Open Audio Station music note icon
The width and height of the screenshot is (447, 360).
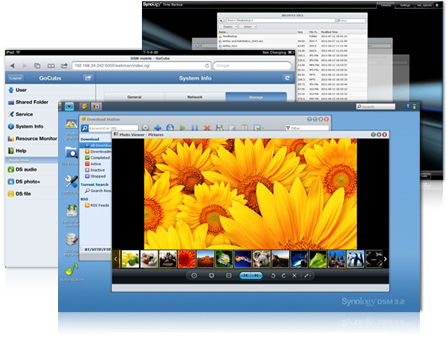(x=72, y=269)
